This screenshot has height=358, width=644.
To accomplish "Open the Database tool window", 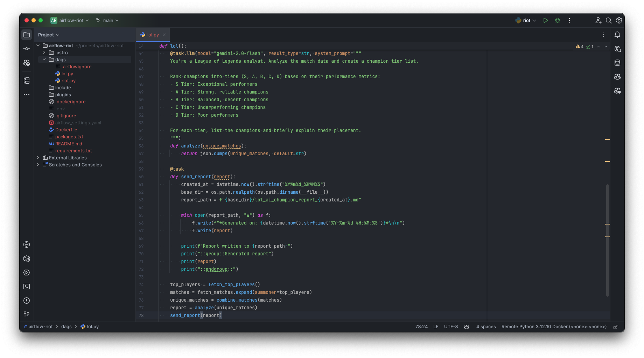I will click(617, 63).
